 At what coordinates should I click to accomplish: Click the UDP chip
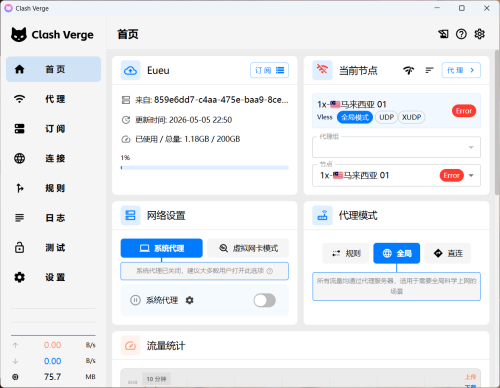point(386,117)
